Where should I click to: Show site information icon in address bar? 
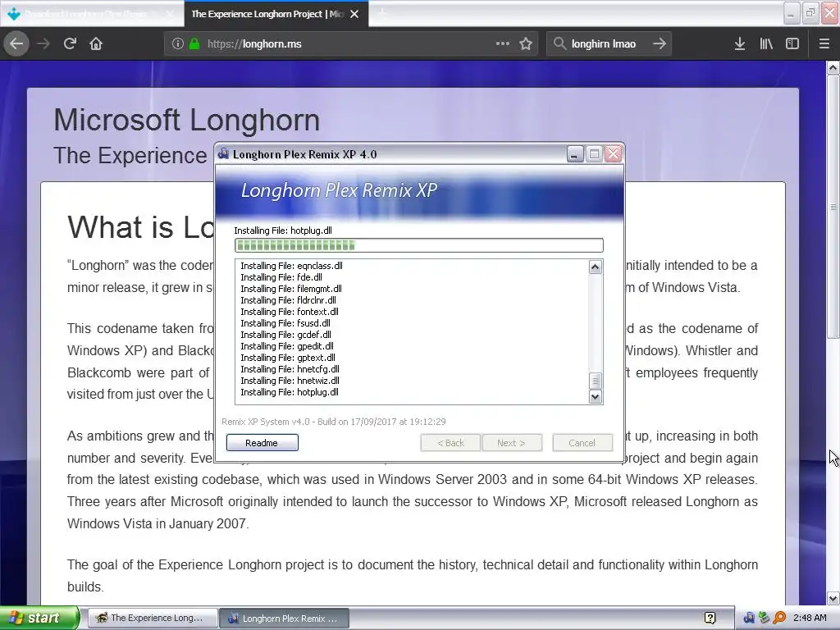tap(177, 43)
